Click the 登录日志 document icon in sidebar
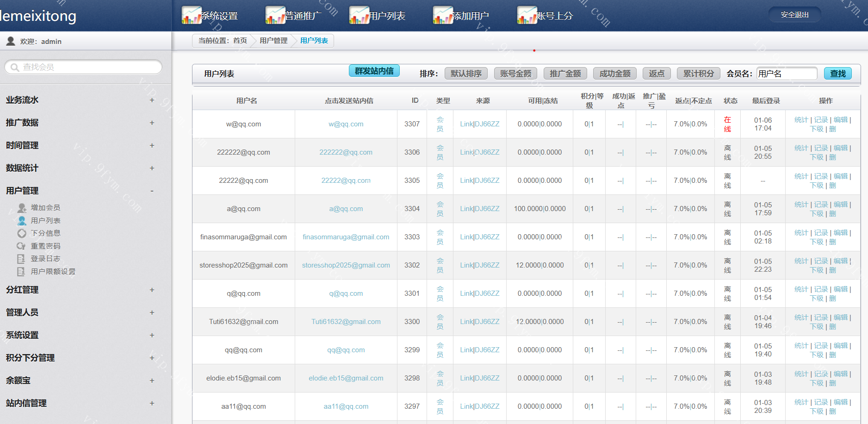The image size is (868, 424). 21,259
